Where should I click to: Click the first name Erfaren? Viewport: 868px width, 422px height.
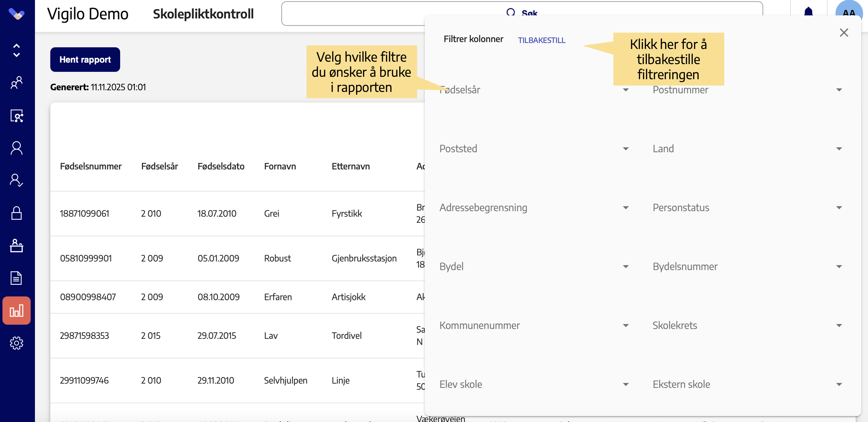pos(278,297)
